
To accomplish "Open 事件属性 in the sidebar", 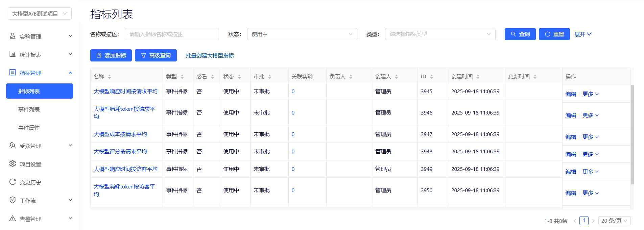I will click(29, 128).
